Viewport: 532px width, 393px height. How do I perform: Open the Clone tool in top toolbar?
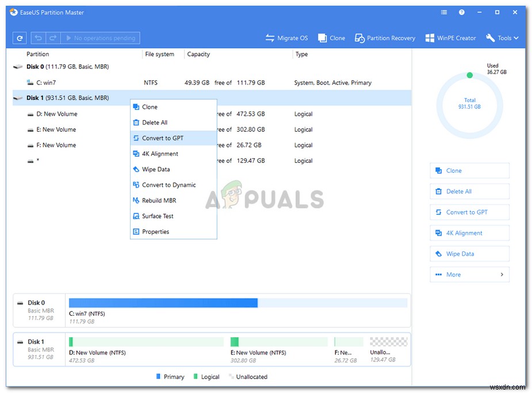[331, 38]
